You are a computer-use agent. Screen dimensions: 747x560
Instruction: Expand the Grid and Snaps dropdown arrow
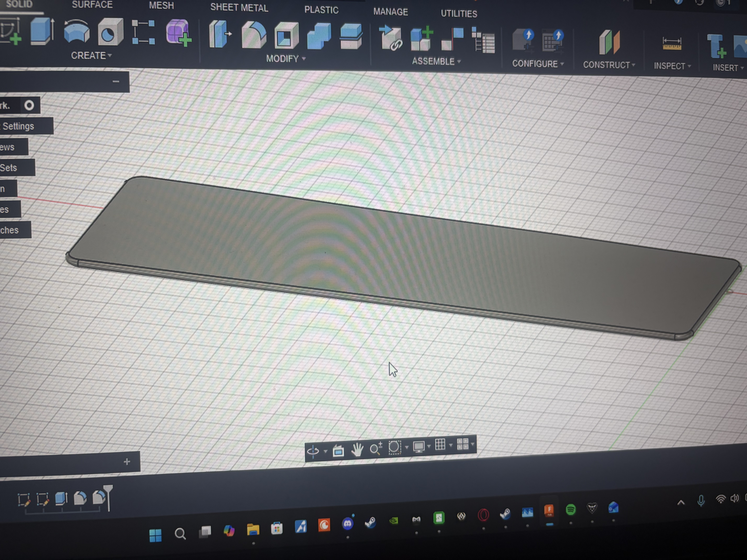pyautogui.click(x=451, y=445)
